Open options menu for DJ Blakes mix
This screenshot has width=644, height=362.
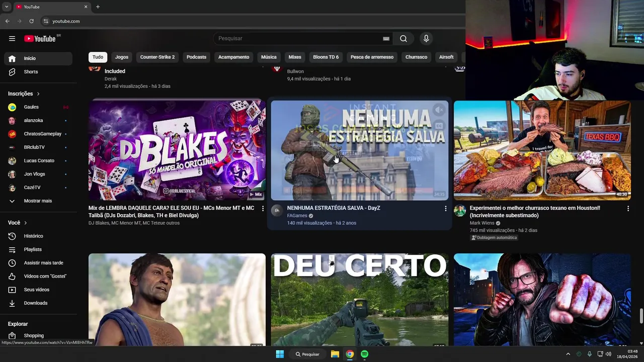pos(263,209)
